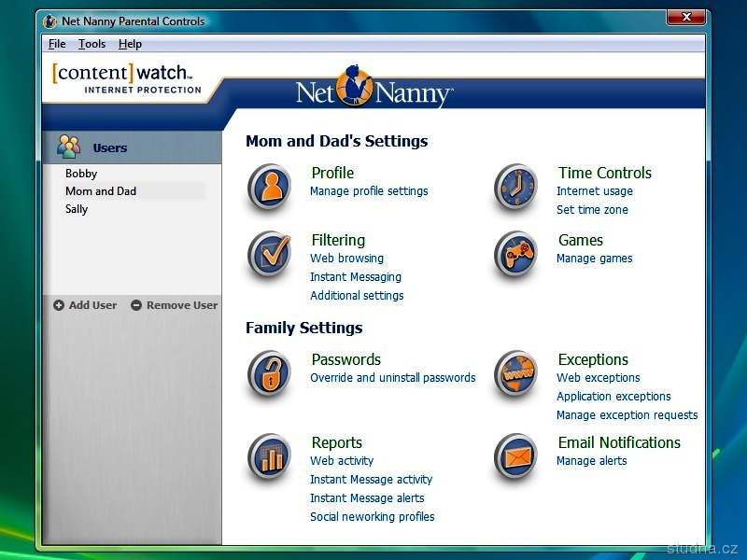
Task: Click the Filtering checkmark icon
Action: point(269,254)
